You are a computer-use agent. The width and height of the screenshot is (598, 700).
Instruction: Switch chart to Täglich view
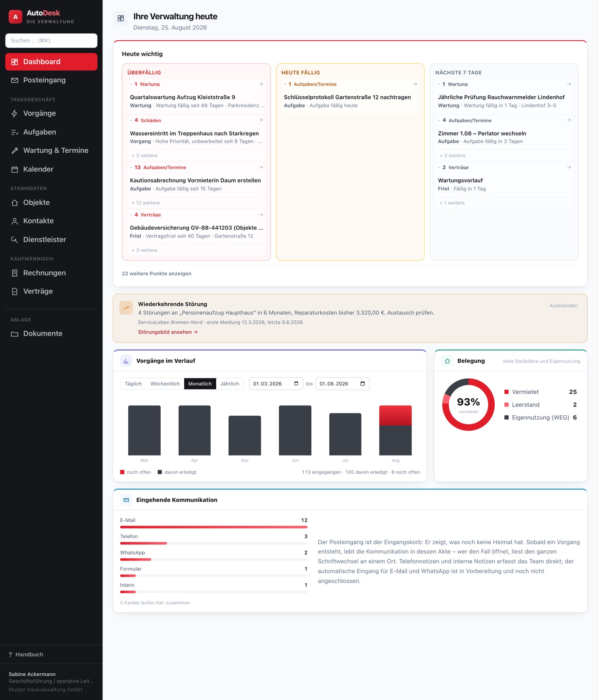tap(133, 384)
